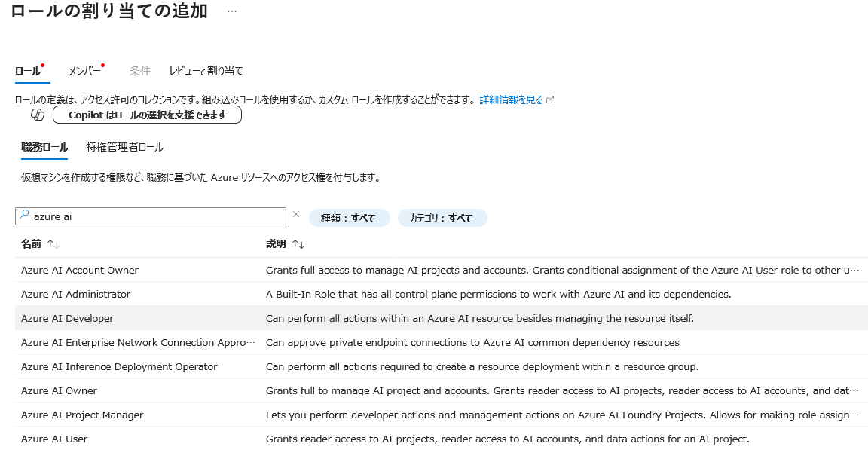Select the 条件 tab
The width and height of the screenshot is (868, 450).
139,71
